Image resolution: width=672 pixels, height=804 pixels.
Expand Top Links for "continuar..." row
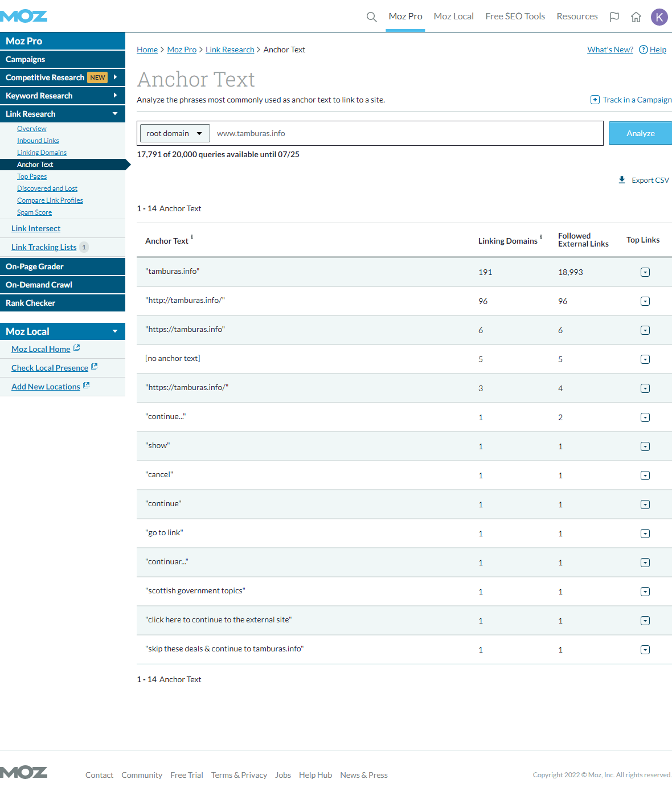tap(645, 563)
